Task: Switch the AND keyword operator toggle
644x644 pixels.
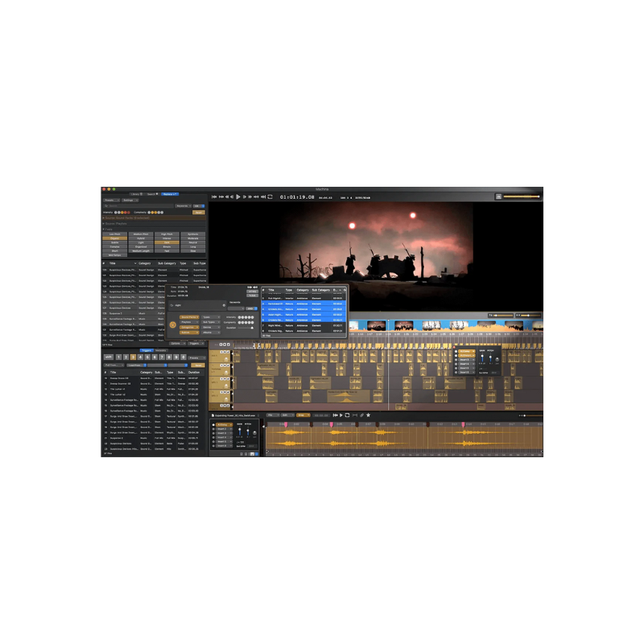Action: [x=250, y=308]
